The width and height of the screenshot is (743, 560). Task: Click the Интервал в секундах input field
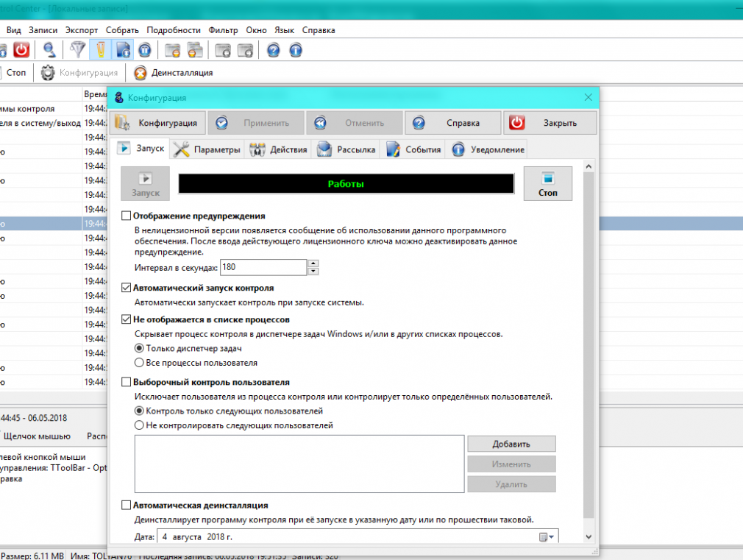pyautogui.click(x=263, y=267)
